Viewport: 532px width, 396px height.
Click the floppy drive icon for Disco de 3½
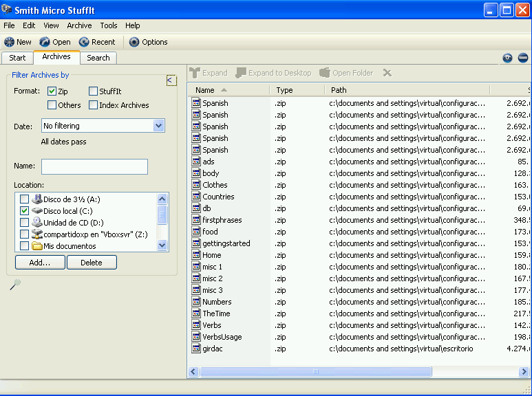click(x=37, y=199)
